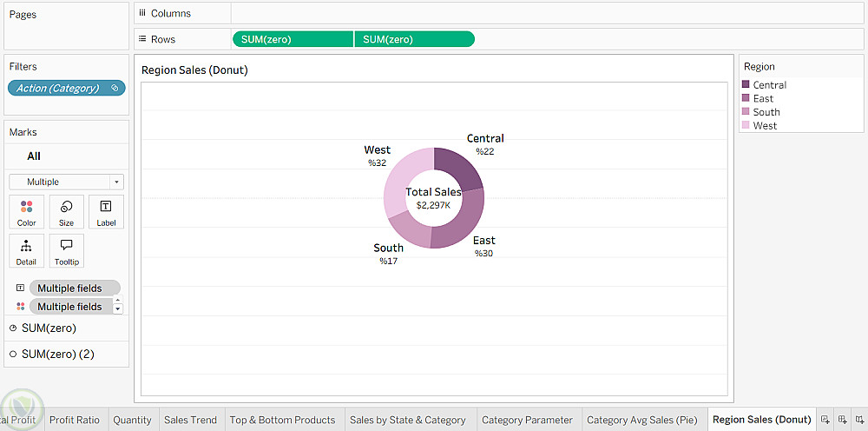Click the Total Sales center label

(x=433, y=198)
